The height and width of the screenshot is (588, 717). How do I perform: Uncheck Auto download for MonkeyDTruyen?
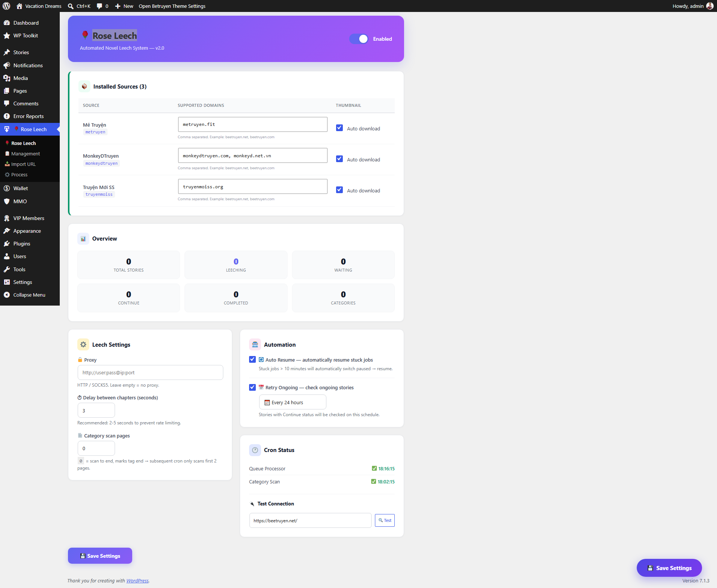tap(339, 159)
